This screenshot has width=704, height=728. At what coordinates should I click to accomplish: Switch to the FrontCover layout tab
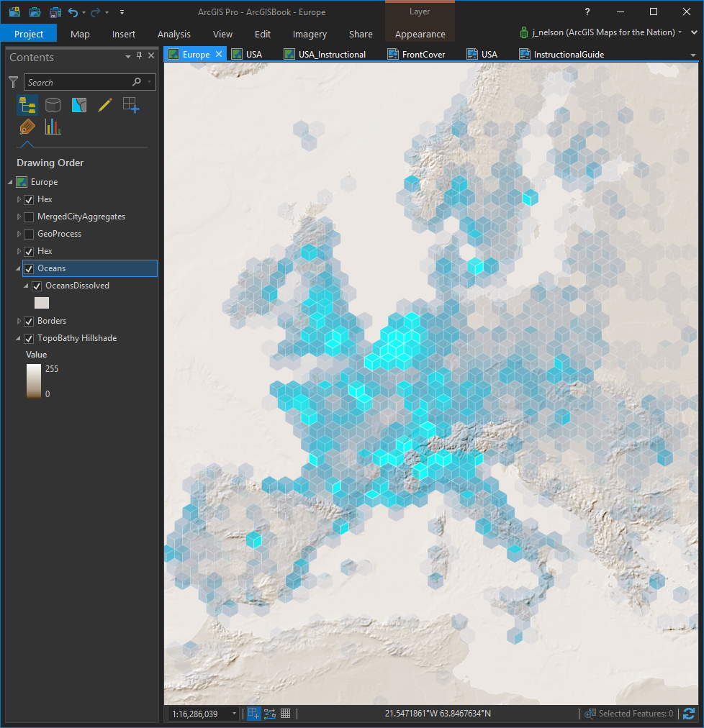pos(416,55)
